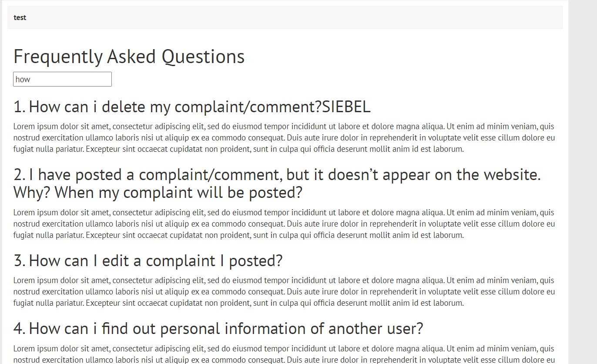Viewport: 597px width, 364px height.
Task: Click the answer paragraph under question 1
Action: click(x=284, y=138)
